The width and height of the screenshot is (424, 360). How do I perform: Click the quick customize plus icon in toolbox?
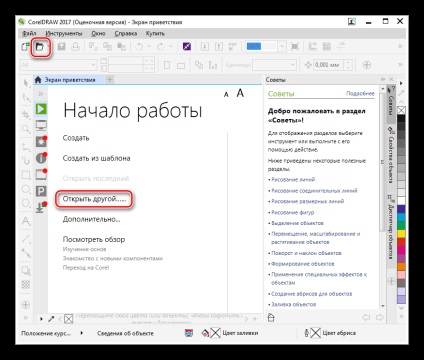tap(26, 305)
